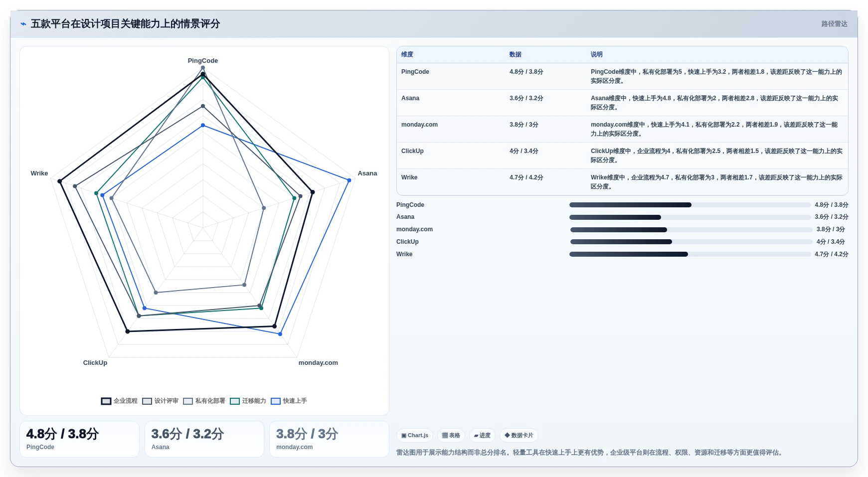
Task: Toggle the 设计评审 legend swatch
Action: point(147,401)
